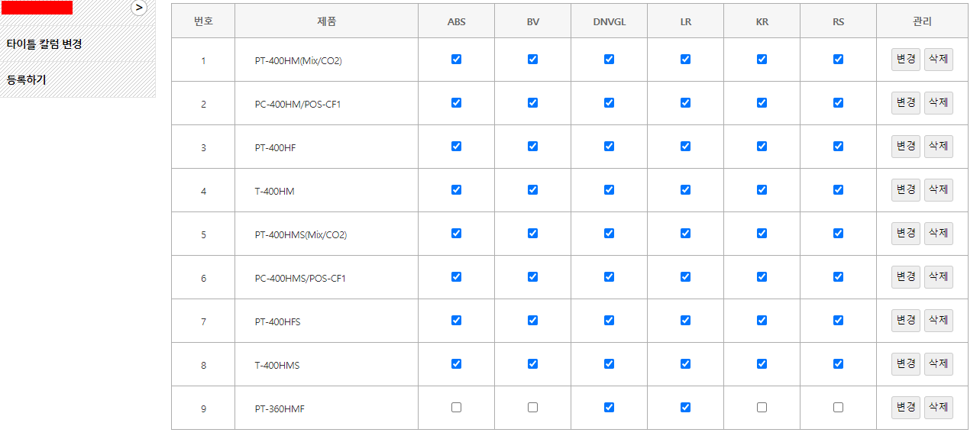980x439 pixels.
Task: Click the 번호 column header
Action: pos(203,21)
